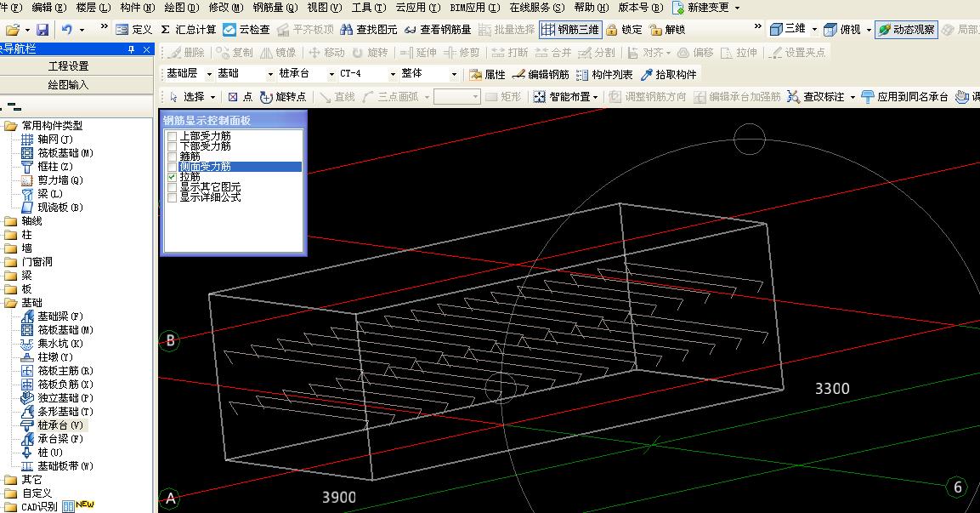Uncheck 拉筋 tie bar checkbox
Screen dimensions: 980x513
point(172,177)
